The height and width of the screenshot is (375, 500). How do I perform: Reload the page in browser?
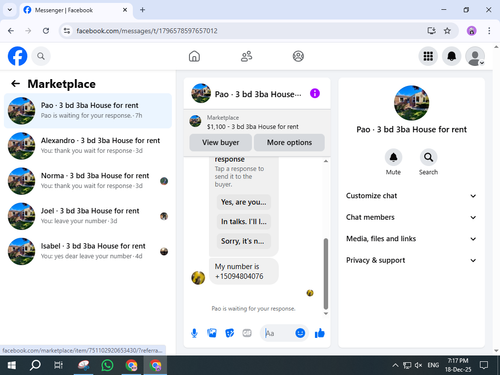(46, 31)
